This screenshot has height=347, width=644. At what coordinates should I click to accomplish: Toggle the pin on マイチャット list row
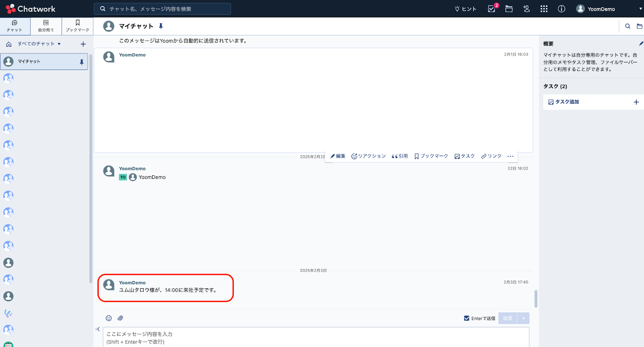[x=82, y=62]
